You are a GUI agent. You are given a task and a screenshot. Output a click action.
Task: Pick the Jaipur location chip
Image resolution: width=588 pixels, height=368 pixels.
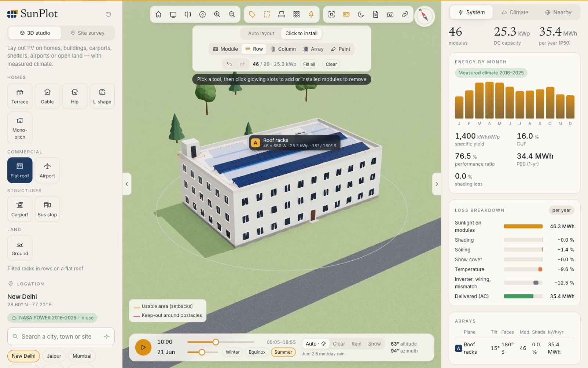coord(54,356)
